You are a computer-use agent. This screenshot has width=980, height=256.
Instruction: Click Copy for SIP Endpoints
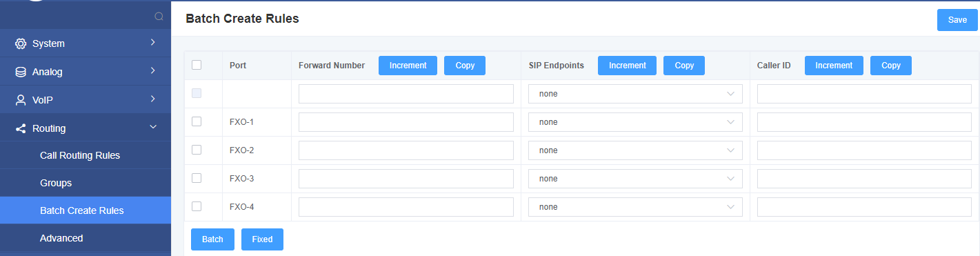[684, 66]
